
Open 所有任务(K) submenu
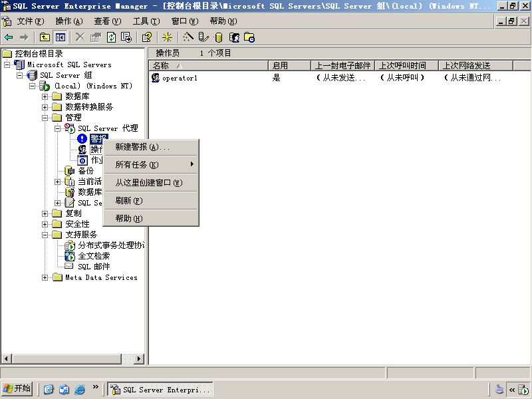(x=151, y=165)
